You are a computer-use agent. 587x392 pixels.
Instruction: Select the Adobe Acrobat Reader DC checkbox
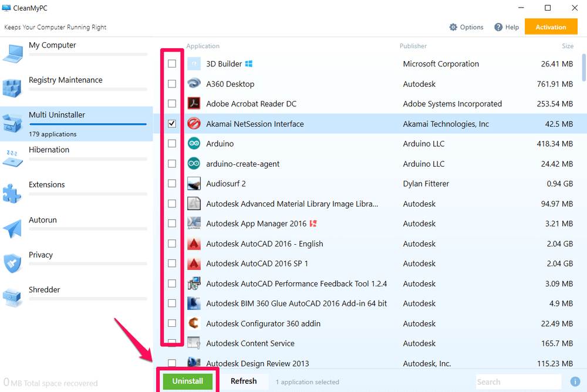172,103
